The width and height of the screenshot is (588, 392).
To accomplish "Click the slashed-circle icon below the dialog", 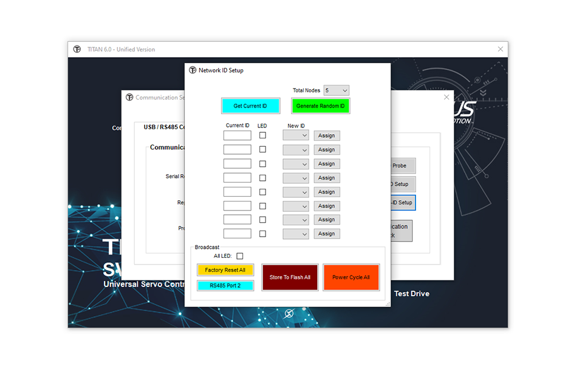I will pos(289,313).
